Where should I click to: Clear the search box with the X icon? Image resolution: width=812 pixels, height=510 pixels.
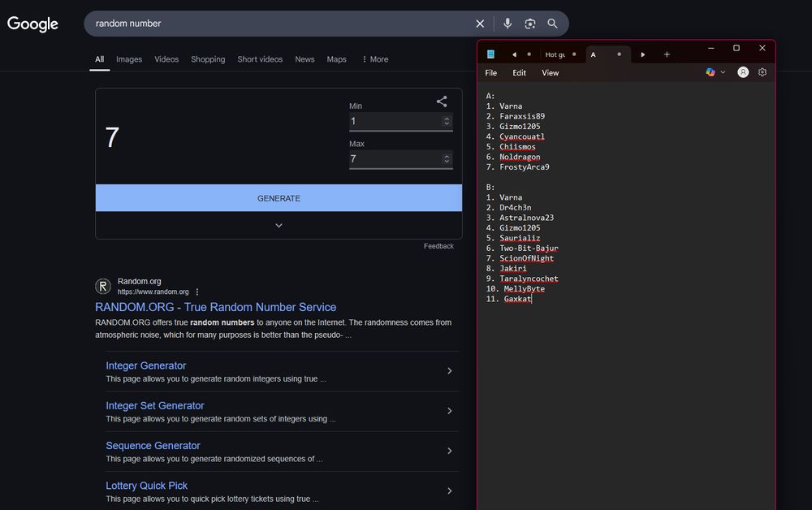[x=480, y=24]
